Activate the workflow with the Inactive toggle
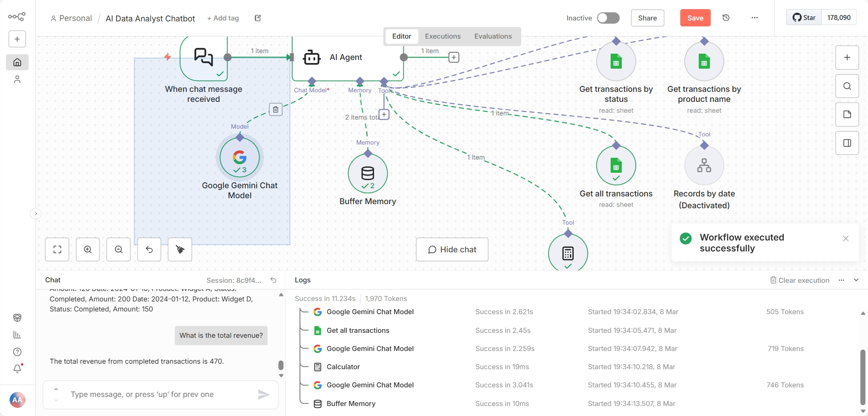Viewport: 868px width, 416px height. 608,18
